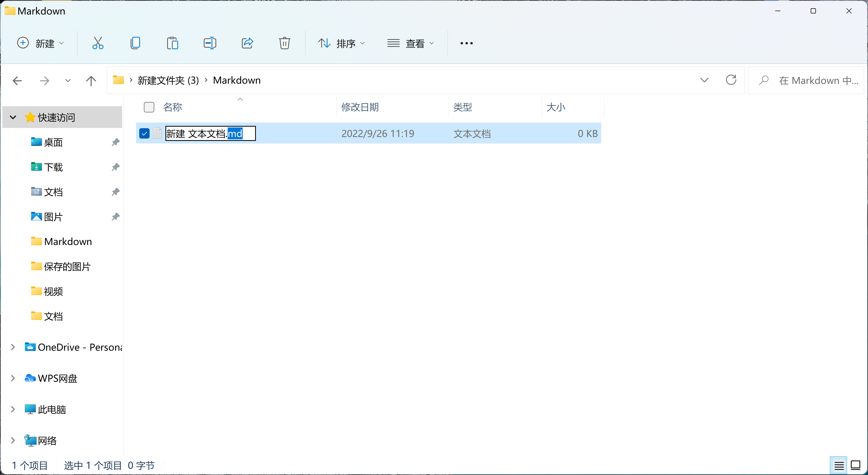The width and height of the screenshot is (868, 475).
Task: Refresh the Markdown folder view
Action: click(x=731, y=80)
